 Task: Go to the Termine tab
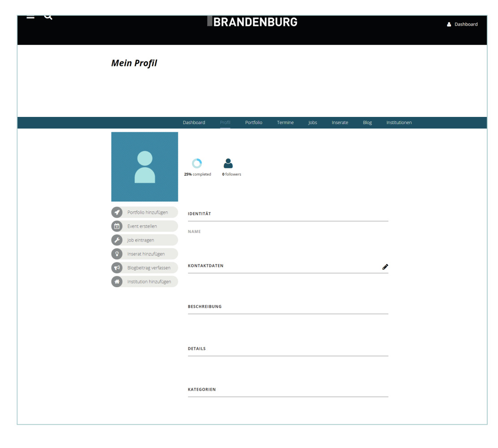285,123
